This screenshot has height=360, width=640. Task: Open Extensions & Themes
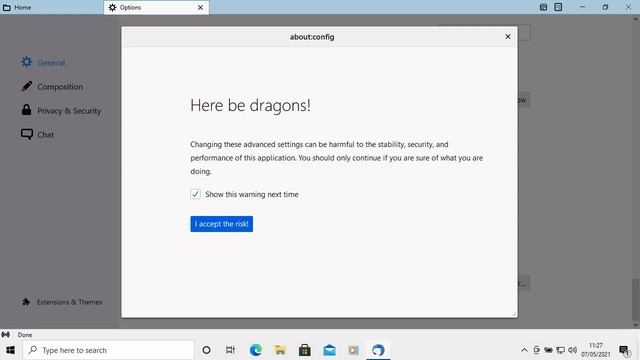(62, 302)
